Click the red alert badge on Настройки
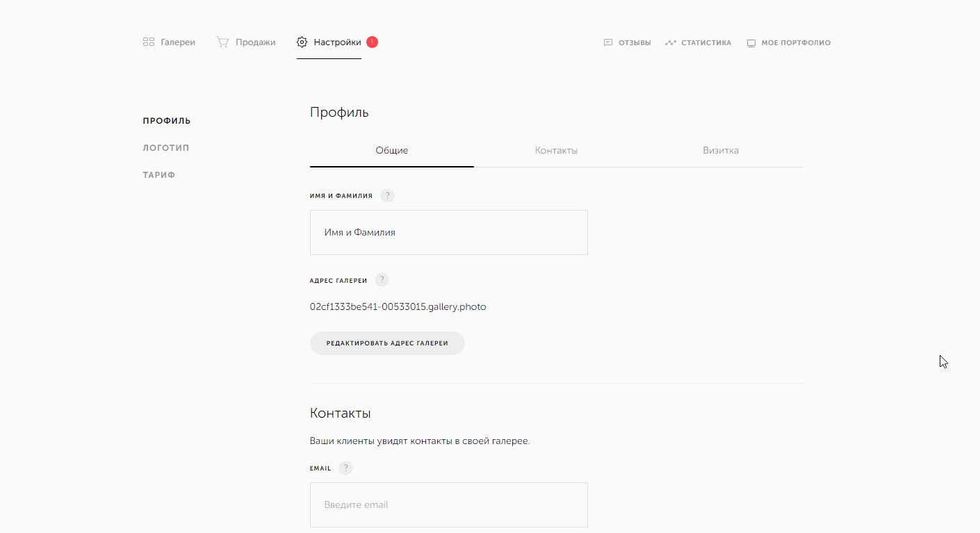Screen dimensions: 980x533 (372, 42)
